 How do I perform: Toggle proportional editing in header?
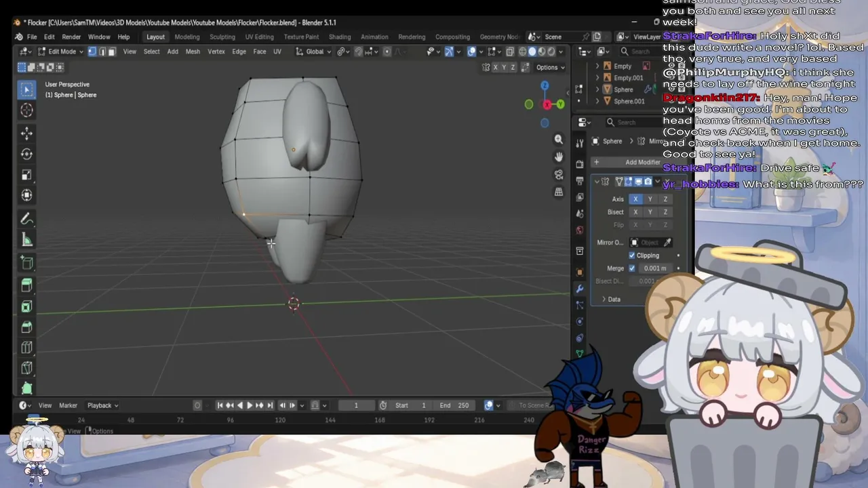click(387, 52)
